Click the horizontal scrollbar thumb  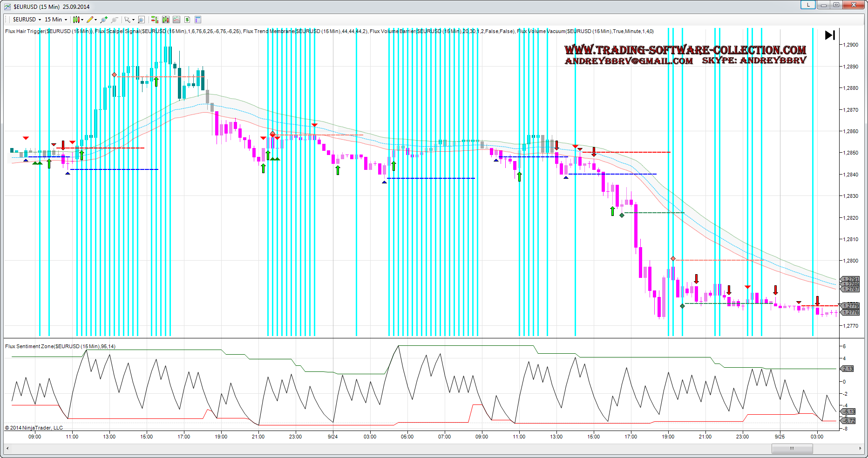coord(792,449)
